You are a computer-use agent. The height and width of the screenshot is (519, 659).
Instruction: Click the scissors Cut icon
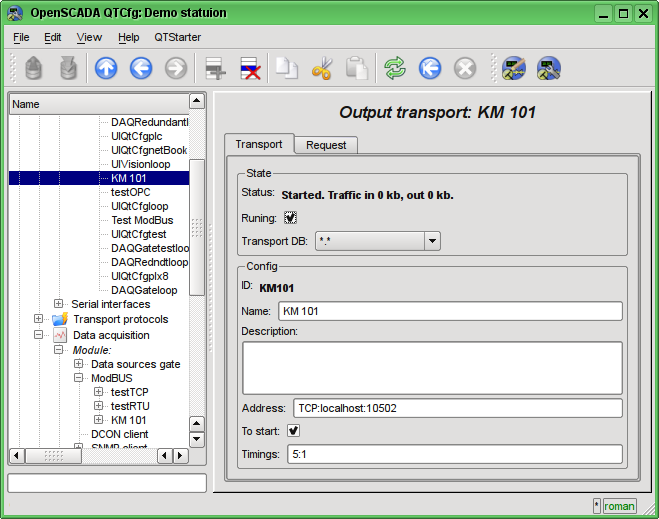point(321,68)
